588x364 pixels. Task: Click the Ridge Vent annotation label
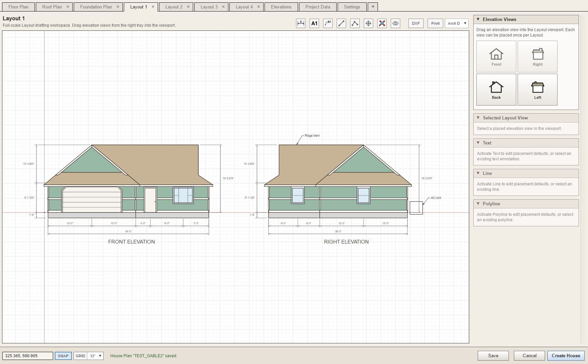(x=312, y=136)
